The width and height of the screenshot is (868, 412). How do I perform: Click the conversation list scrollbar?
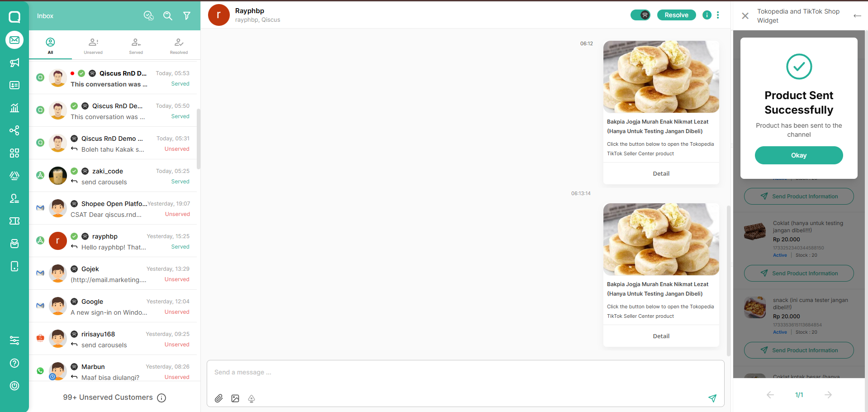coord(199,138)
